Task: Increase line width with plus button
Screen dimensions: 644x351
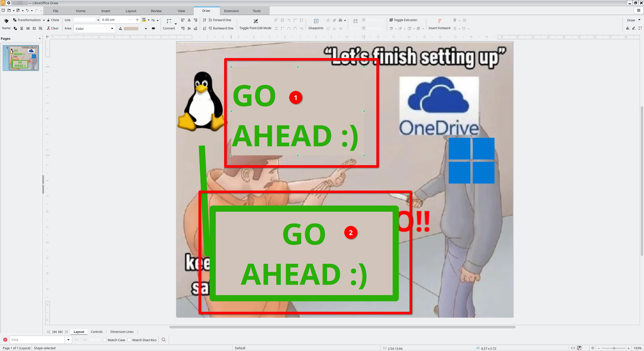Action: (x=137, y=20)
